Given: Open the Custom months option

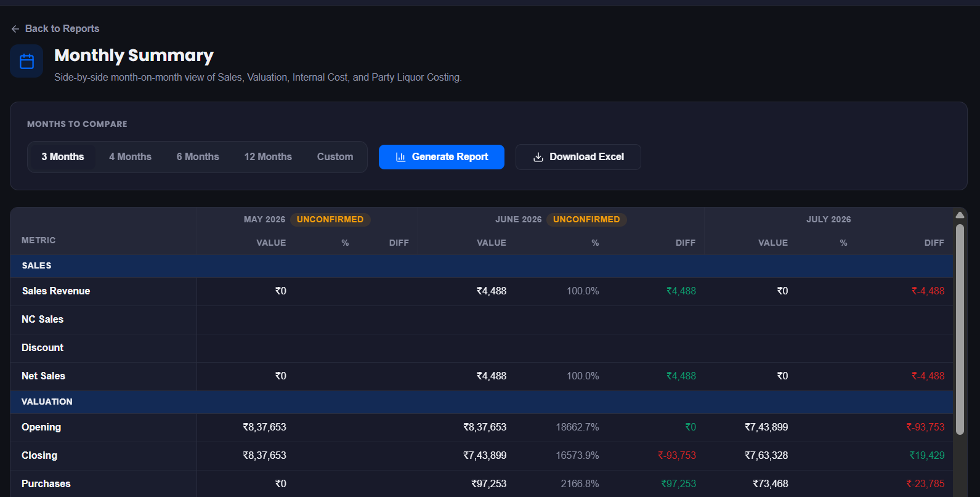Looking at the screenshot, I should coord(335,157).
